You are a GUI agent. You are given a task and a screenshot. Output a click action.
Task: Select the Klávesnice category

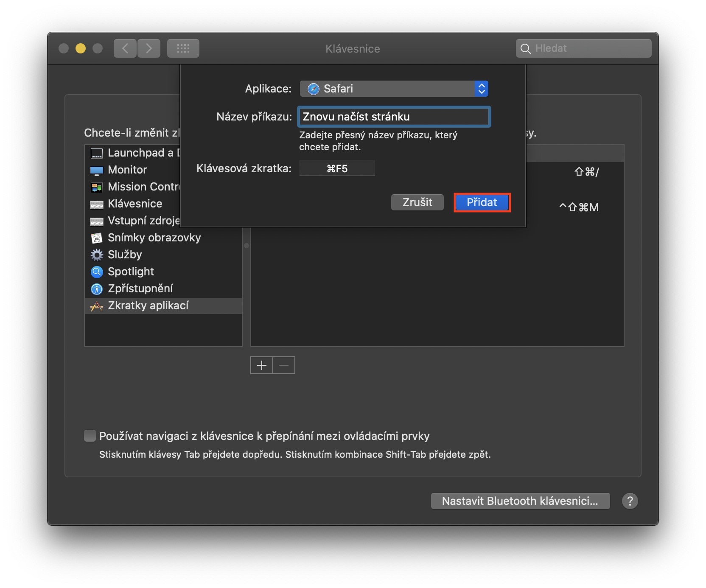132,204
